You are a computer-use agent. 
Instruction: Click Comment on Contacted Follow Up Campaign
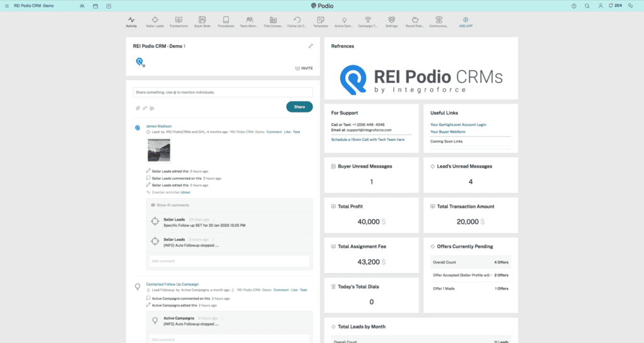281,290
